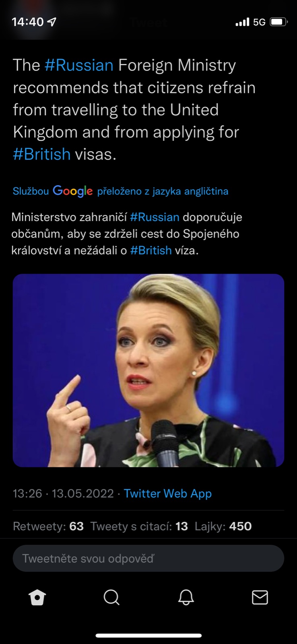Open the #Russian hashtag in tweet
The image size is (297, 644).
pos(79,65)
